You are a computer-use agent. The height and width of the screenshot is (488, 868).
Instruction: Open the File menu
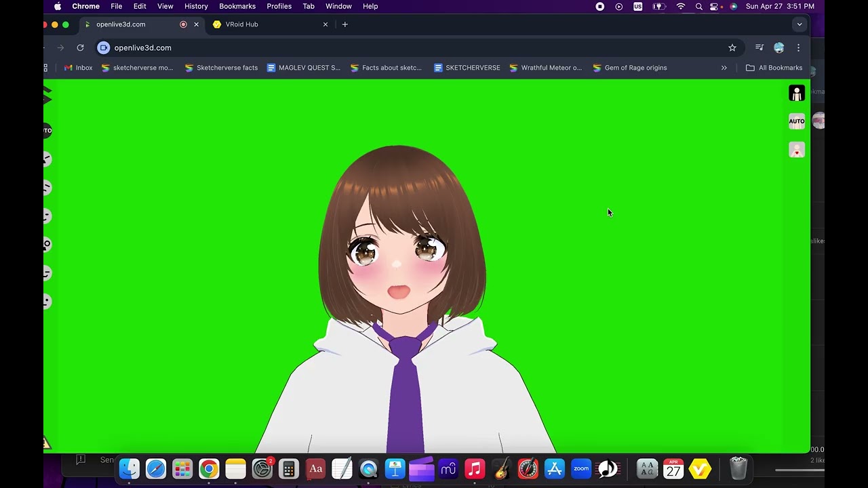117,6
